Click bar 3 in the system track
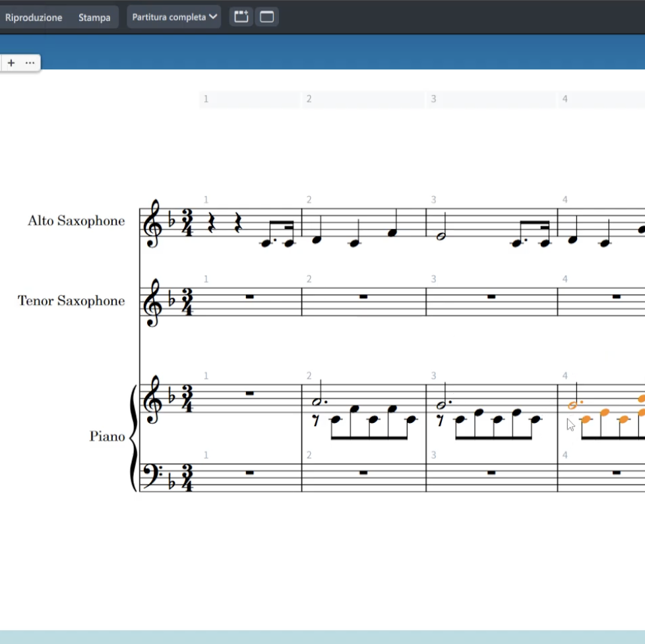This screenshot has height=644, width=645. point(491,100)
